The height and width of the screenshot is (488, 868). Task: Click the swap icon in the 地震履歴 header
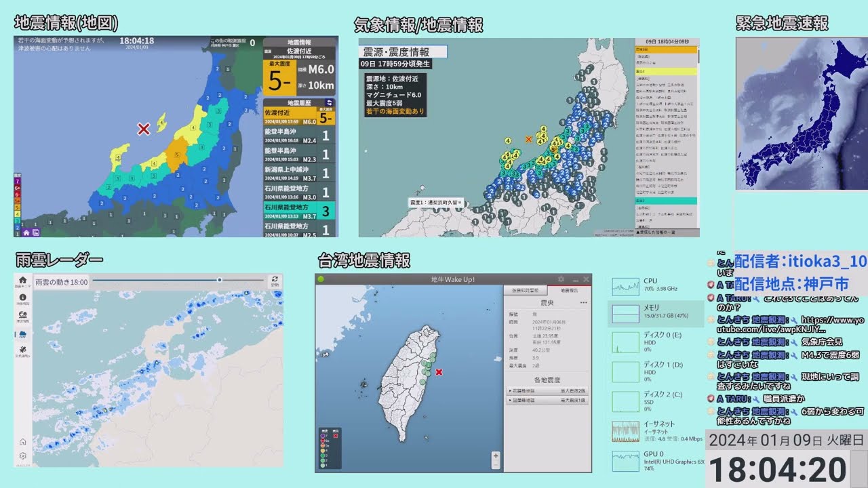pyautogui.click(x=330, y=102)
